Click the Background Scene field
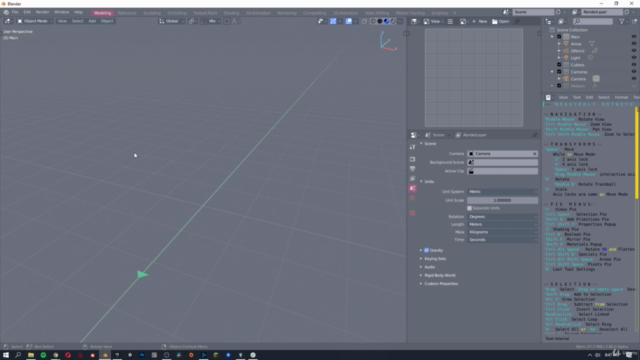 (502, 162)
